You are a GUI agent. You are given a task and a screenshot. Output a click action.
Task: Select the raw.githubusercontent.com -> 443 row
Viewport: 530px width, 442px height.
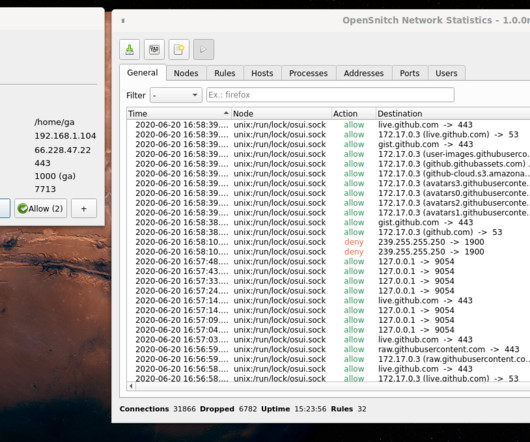(x=329, y=349)
